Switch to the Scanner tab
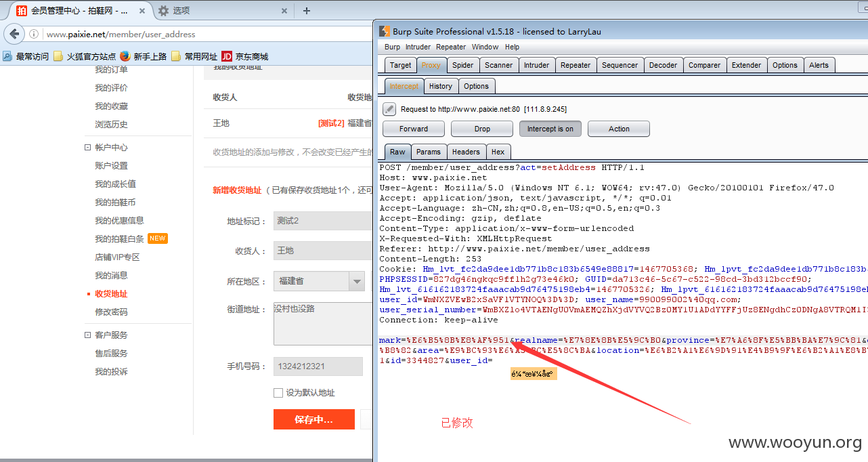868x462 pixels. [498, 65]
